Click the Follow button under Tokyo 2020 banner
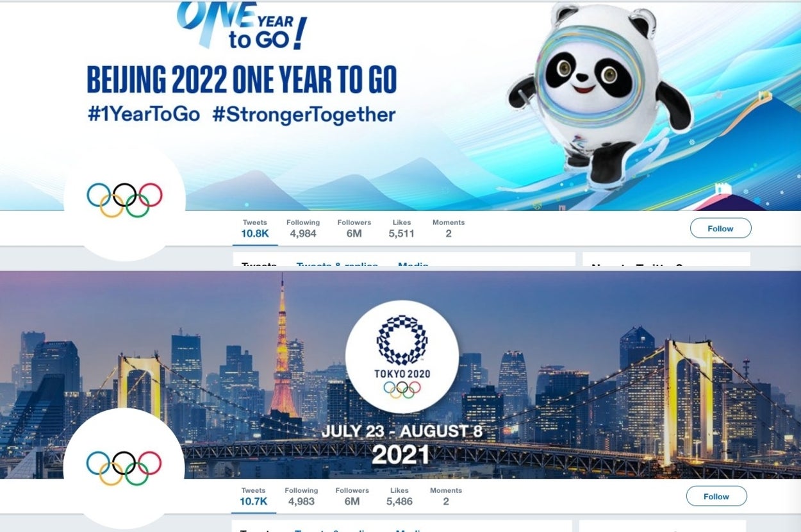This screenshot has width=801, height=532. tap(716, 496)
